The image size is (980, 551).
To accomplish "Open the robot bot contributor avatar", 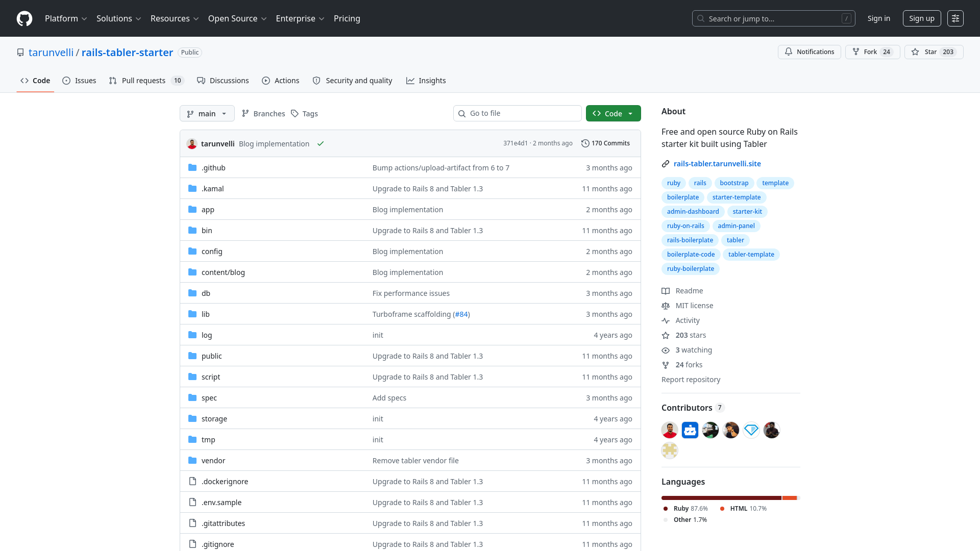I will point(690,430).
